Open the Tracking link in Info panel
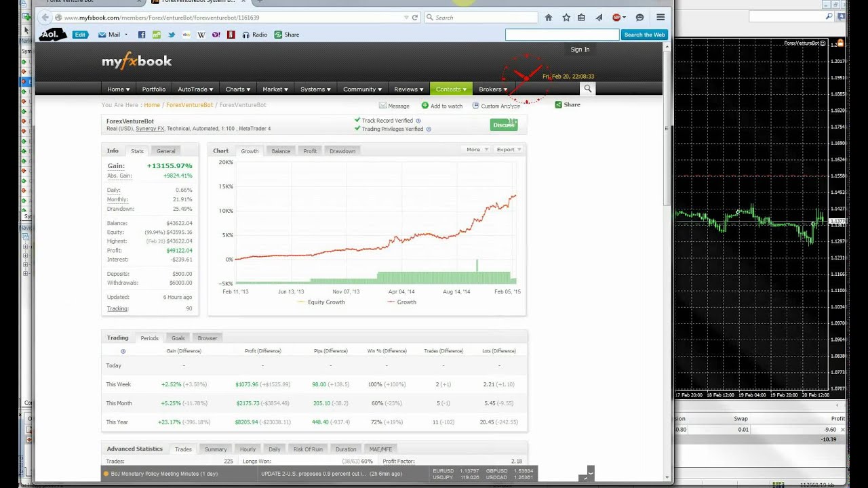This screenshot has width=868, height=488. click(117, 309)
